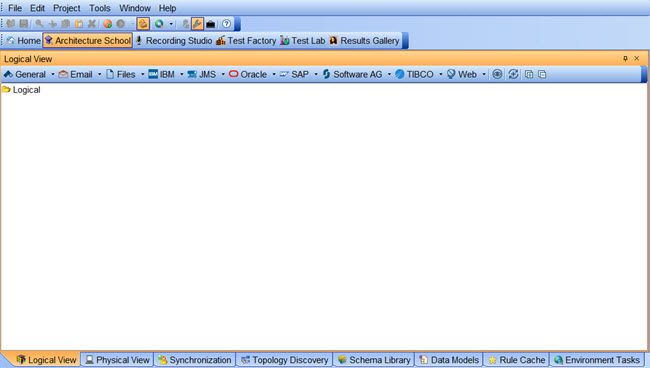Open the Edit menu

[x=37, y=8]
